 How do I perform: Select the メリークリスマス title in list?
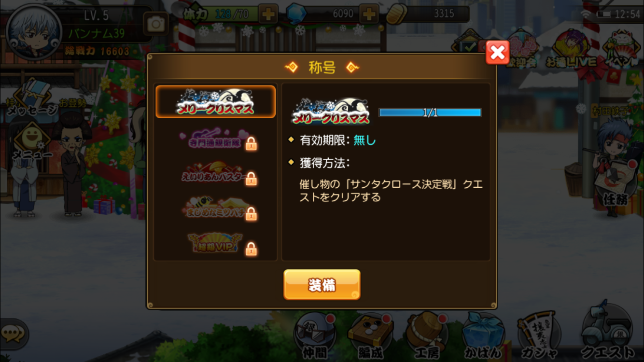click(x=215, y=102)
